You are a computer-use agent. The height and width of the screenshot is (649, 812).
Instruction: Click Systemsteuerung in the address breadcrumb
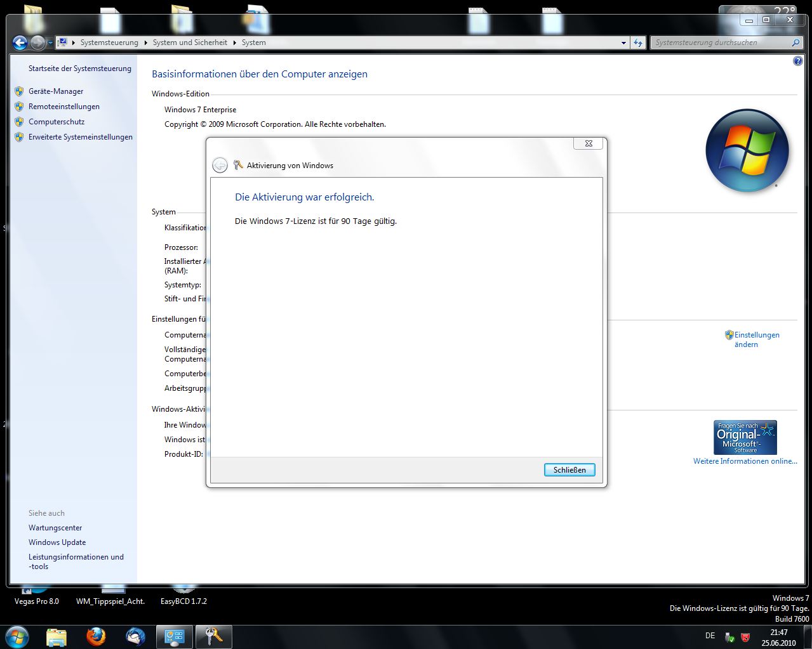109,43
